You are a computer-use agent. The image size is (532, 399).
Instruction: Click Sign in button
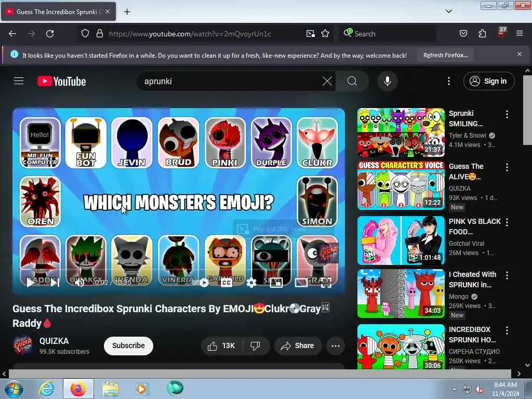(489, 81)
